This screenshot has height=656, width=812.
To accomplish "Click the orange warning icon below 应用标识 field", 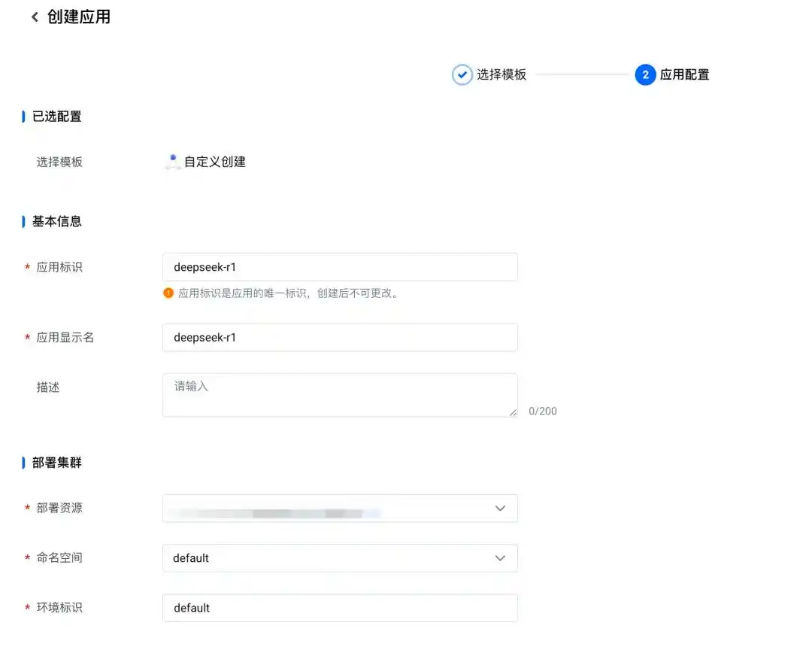I will 168,293.
